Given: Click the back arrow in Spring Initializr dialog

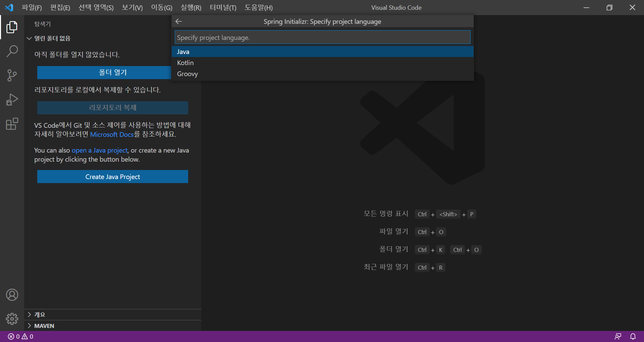Looking at the screenshot, I should (179, 21).
